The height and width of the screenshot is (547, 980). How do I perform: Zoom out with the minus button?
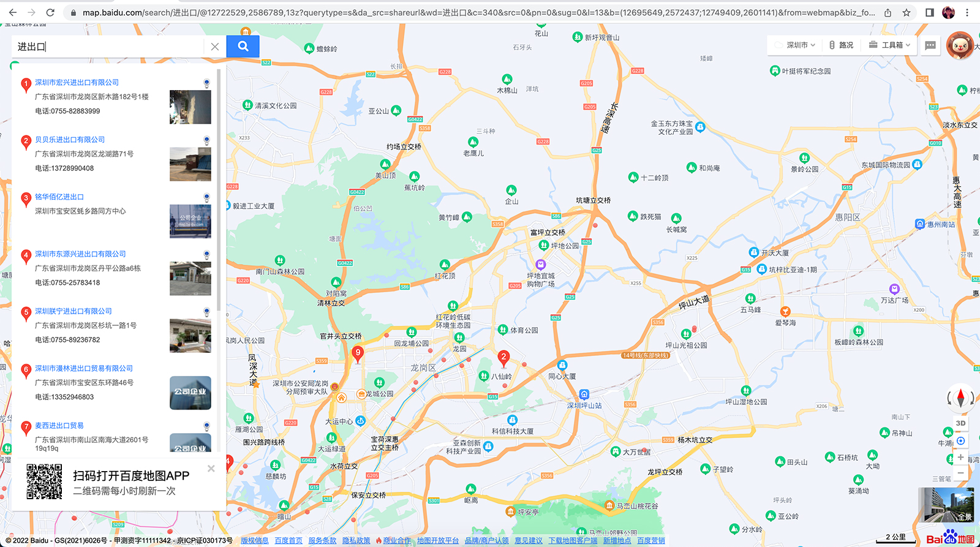pyautogui.click(x=960, y=473)
